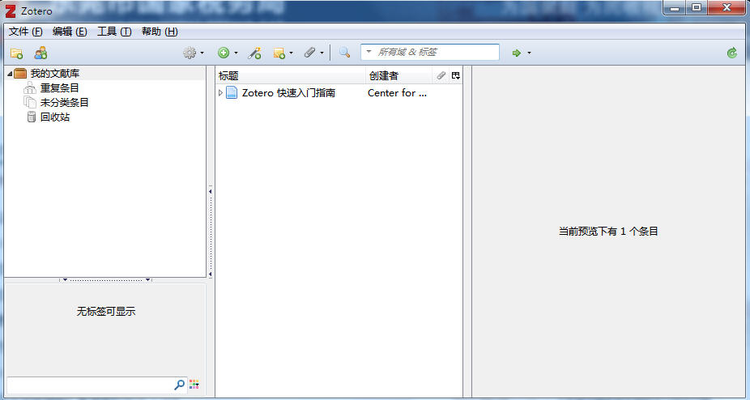Click the New Group people icon
750x400 pixels.
pos(41,53)
